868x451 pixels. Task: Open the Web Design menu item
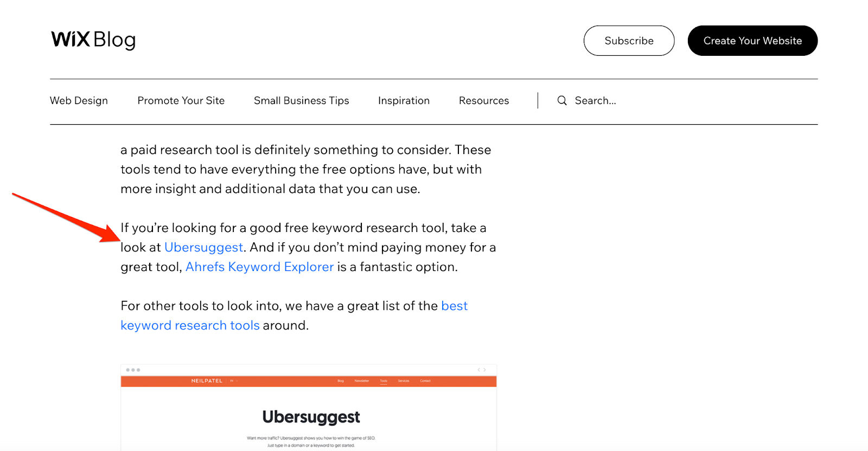click(x=79, y=100)
